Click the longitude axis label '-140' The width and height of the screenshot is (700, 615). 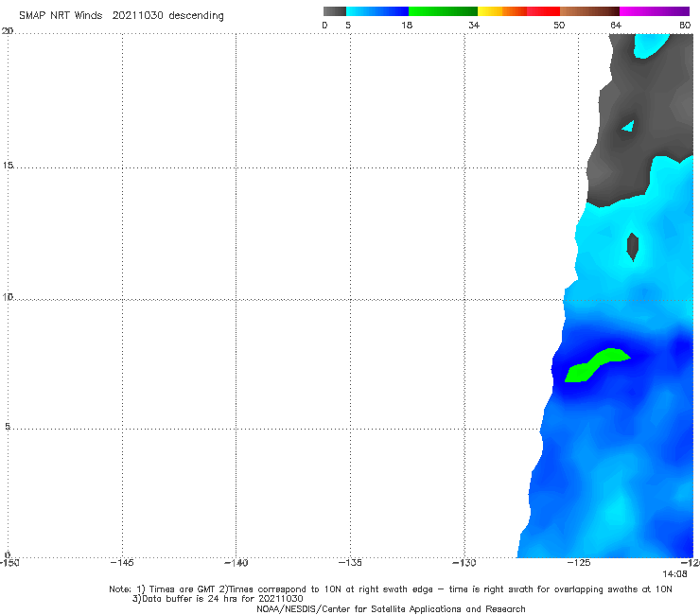[x=236, y=562]
